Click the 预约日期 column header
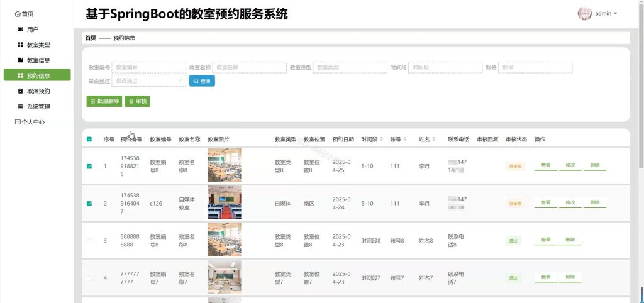The height and width of the screenshot is (303, 644). pos(343,140)
